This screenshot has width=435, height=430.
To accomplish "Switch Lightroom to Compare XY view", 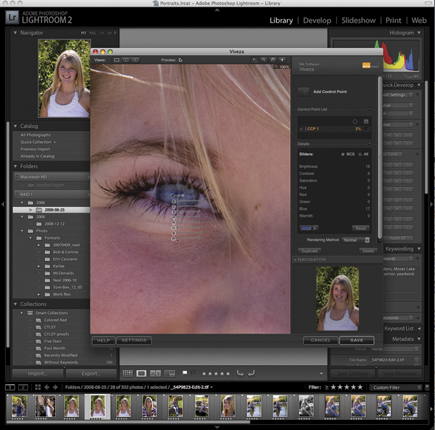I will (155, 373).
